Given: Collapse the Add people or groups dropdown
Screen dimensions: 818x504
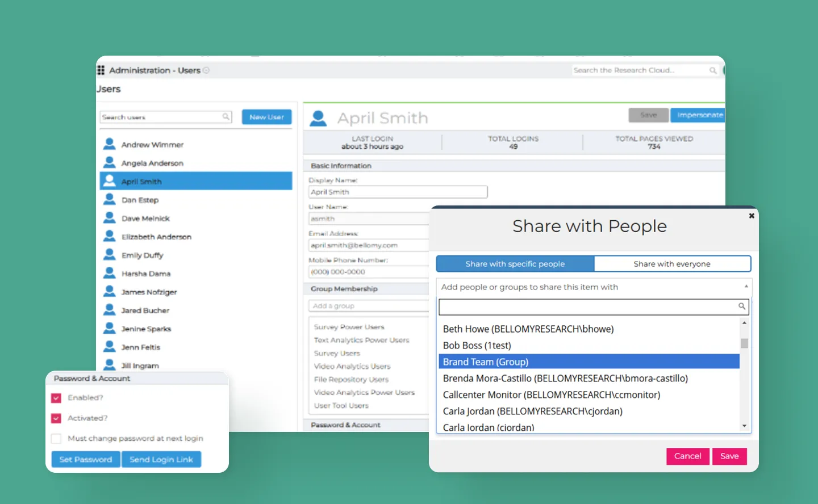Looking at the screenshot, I should pyautogui.click(x=745, y=287).
